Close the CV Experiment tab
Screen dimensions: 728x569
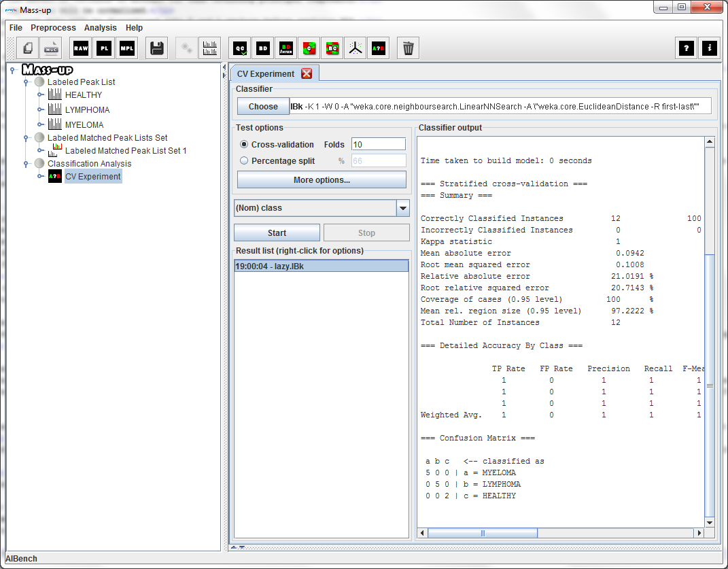coord(307,74)
